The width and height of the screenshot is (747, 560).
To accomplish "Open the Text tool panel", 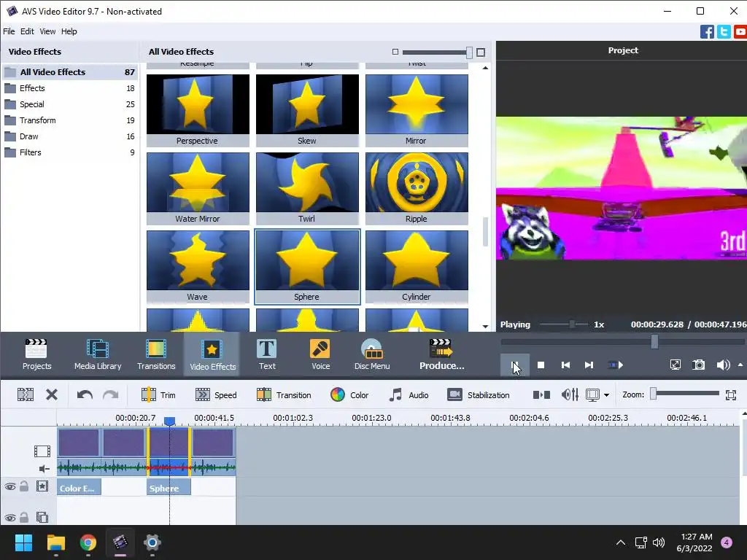I will point(267,354).
